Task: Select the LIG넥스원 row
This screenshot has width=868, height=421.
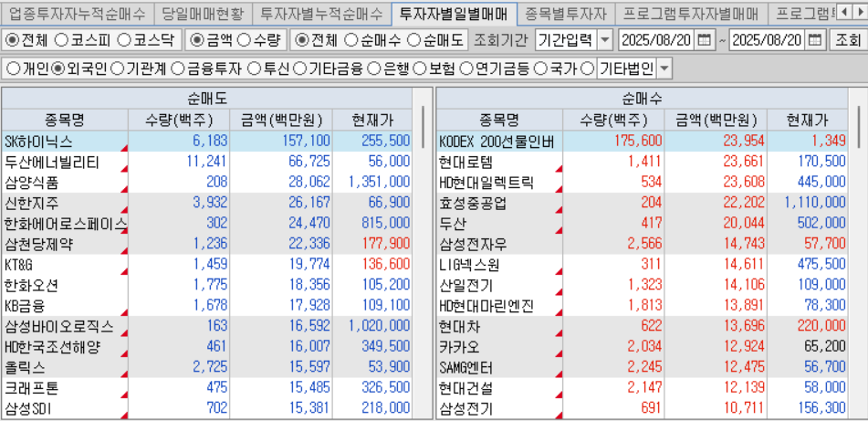Action: pyautogui.click(x=643, y=265)
